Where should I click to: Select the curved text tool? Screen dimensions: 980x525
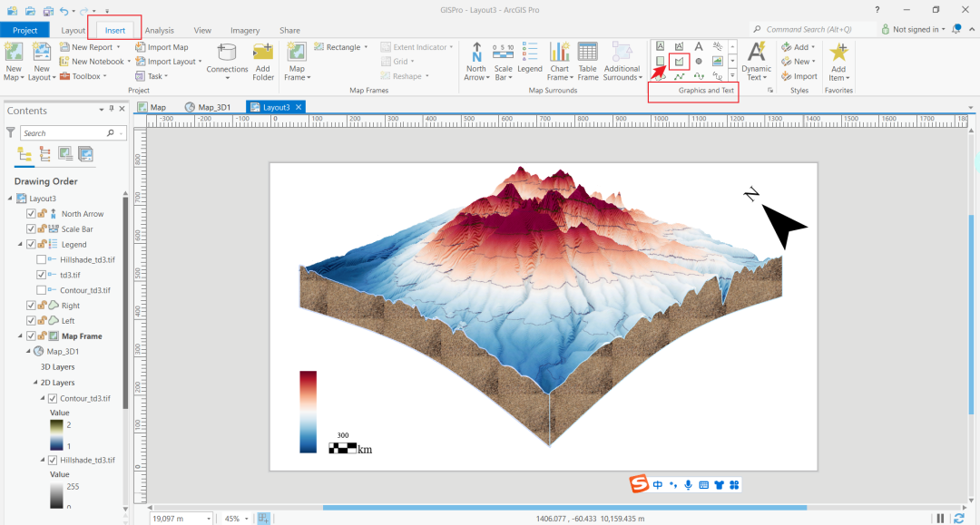718,46
